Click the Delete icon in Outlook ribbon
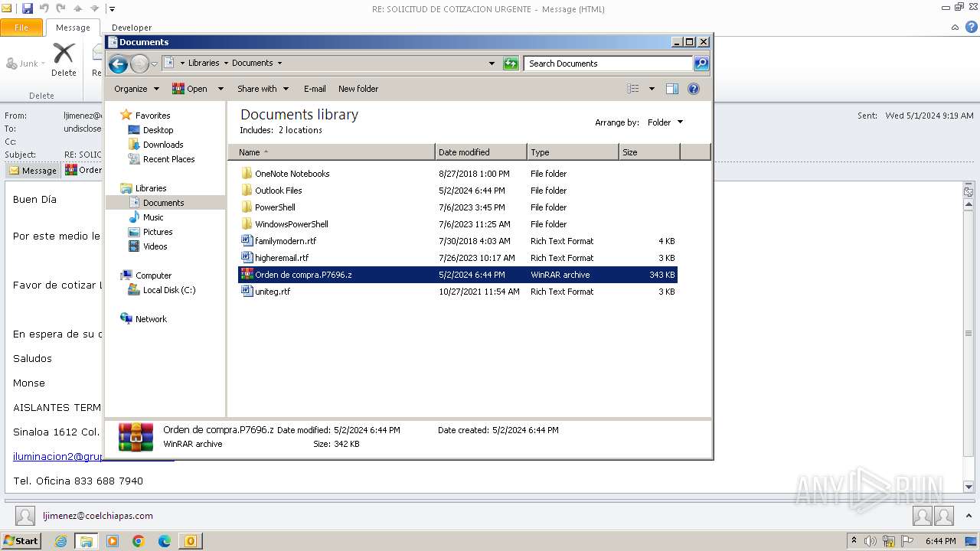980x551 pixels. pyautogui.click(x=64, y=60)
